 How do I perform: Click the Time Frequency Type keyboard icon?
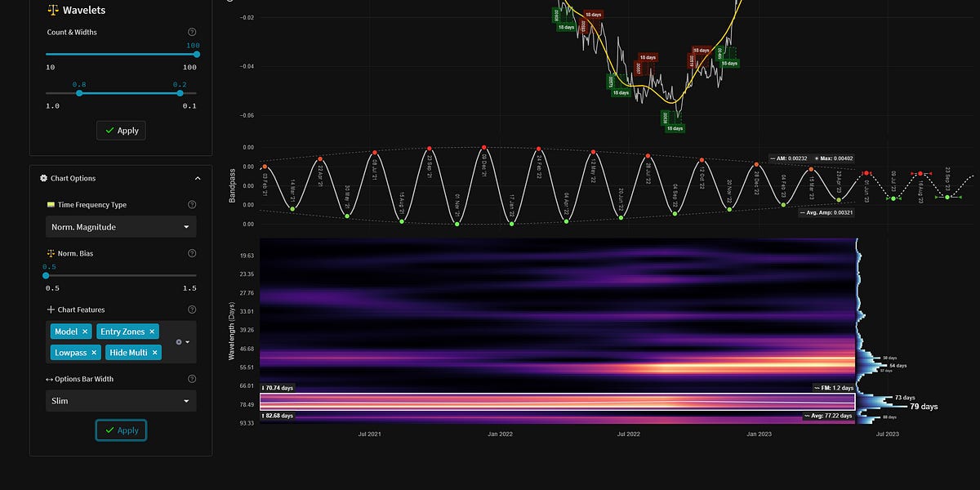[49, 204]
